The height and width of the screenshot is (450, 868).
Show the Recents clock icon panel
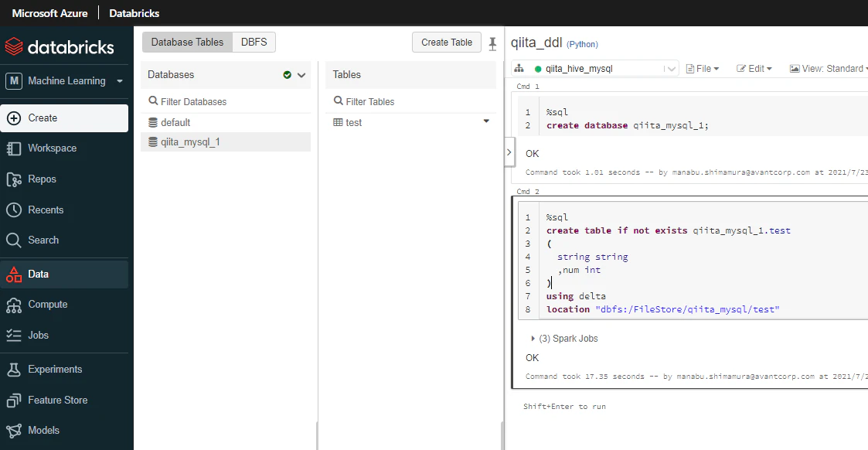click(x=14, y=210)
